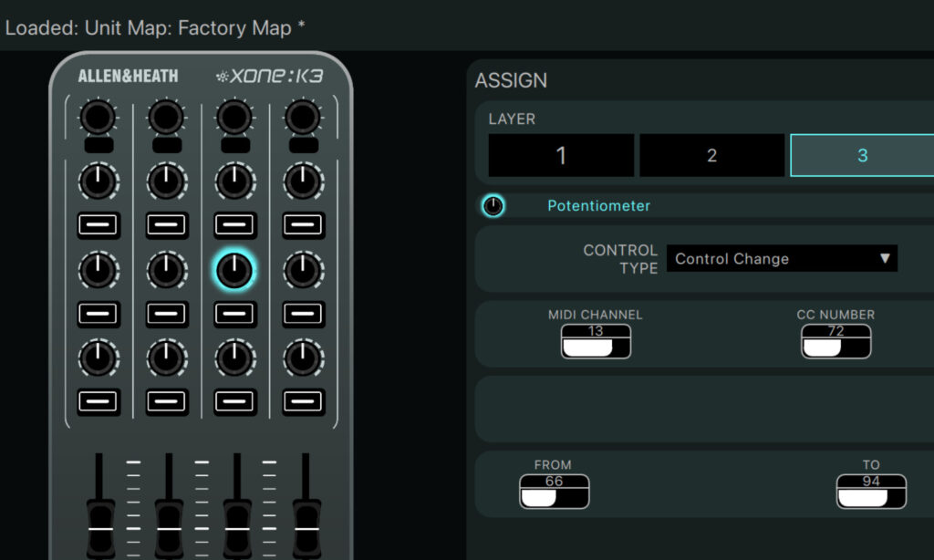Click the Potentiometer label text

(x=599, y=206)
